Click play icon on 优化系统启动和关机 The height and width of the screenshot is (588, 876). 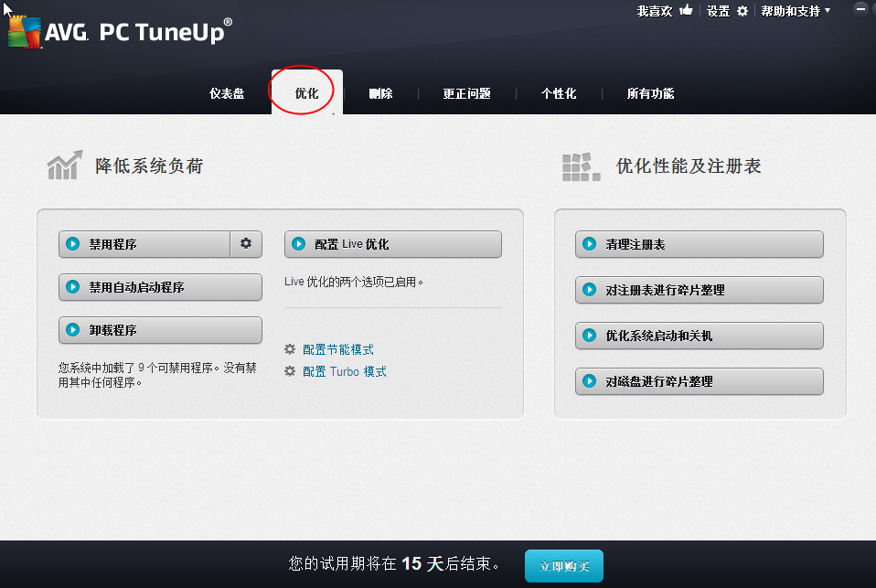(590, 336)
